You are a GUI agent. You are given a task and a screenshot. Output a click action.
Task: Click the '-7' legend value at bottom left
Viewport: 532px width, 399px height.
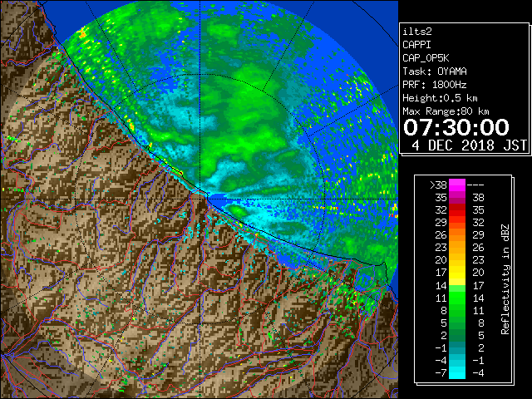(441, 372)
